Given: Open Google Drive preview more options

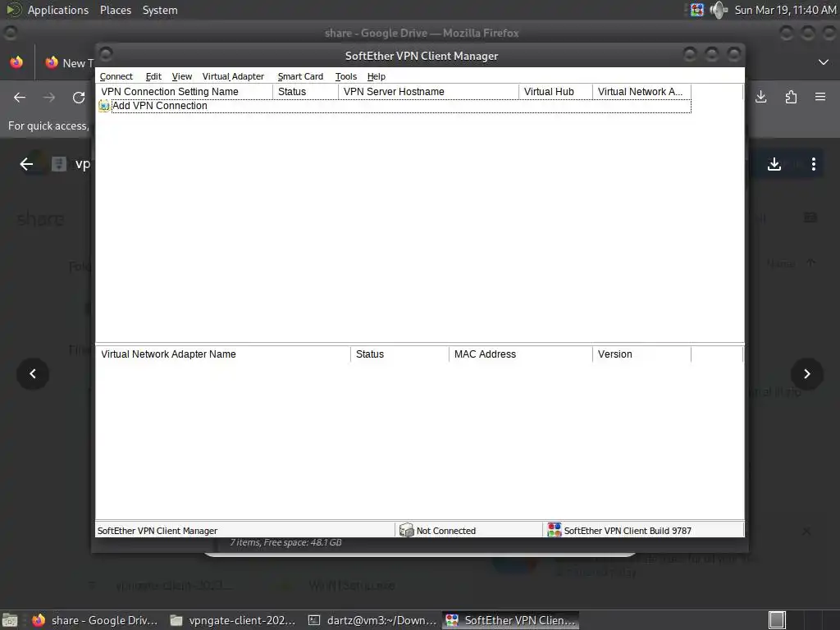Looking at the screenshot, I should [814, 164].
